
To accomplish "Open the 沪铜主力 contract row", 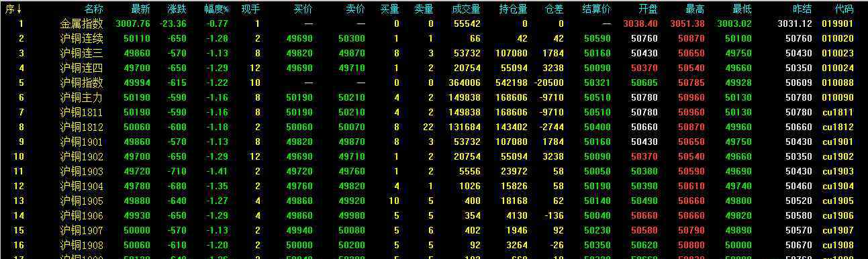I will (434, 97).
